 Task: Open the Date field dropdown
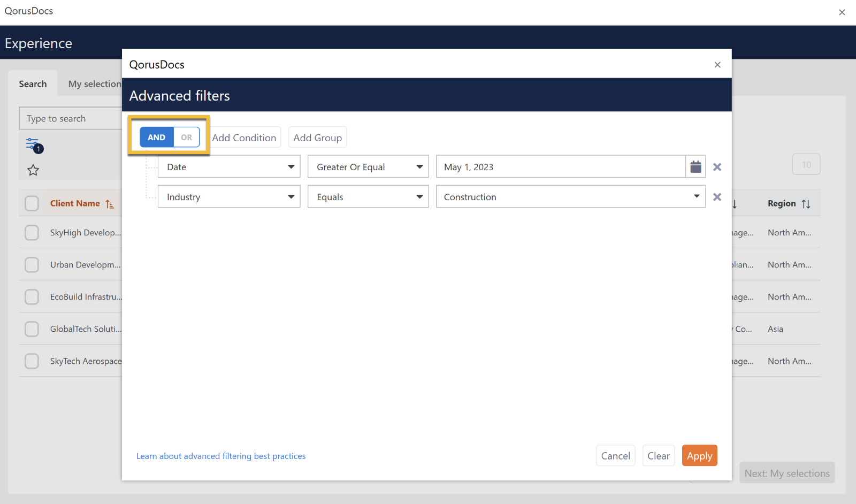click(x=229, y=166)
